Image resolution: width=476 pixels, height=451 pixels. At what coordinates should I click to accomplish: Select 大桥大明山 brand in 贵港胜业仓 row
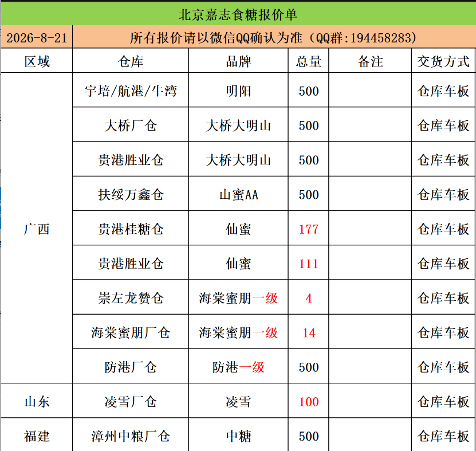click(238, 160)
